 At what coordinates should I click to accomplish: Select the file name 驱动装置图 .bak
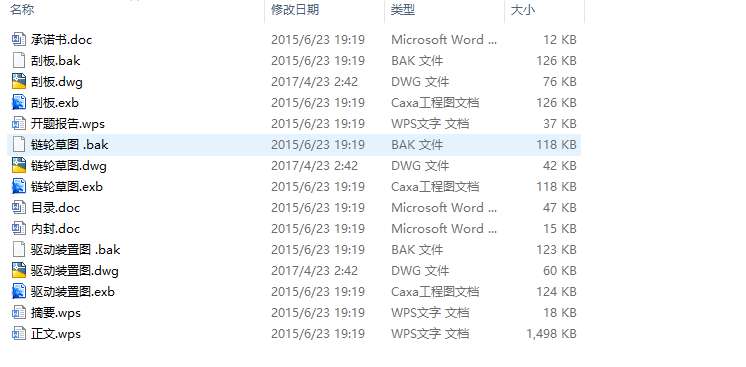coord(76,249)
